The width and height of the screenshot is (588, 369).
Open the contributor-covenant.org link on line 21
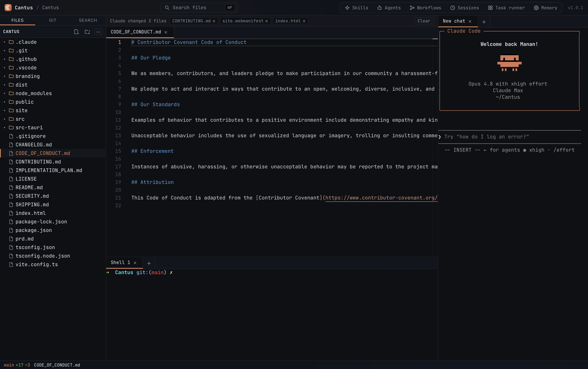click(x=381, y=198)
